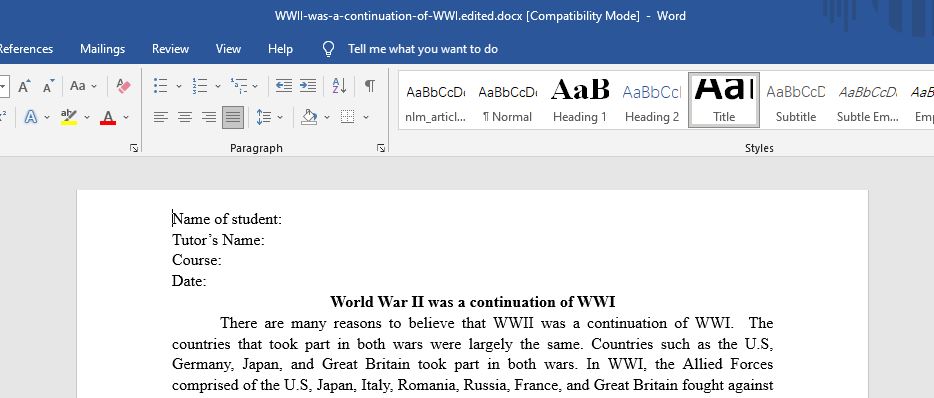Image resolution: width=934 pixels, height=398 pixels.
Task: Toggle justify alignment button
Action: [233, 117]
